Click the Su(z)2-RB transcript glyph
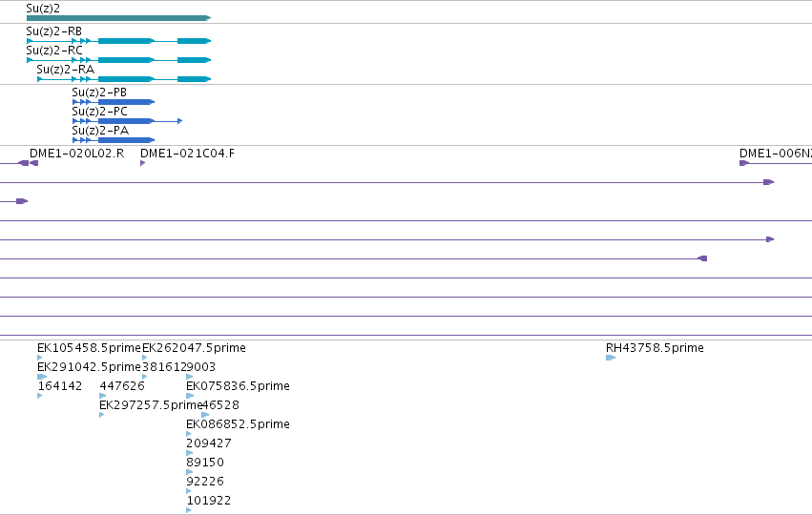Screen dimensions: 812x515 coord(118,41)
